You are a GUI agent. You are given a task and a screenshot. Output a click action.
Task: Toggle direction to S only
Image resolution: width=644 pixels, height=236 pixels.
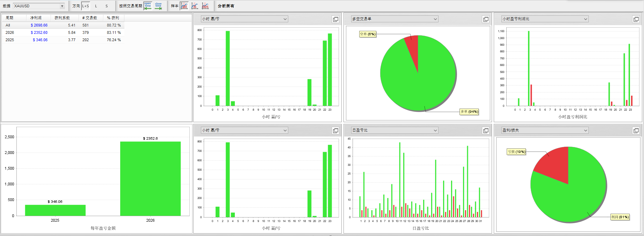107,6
